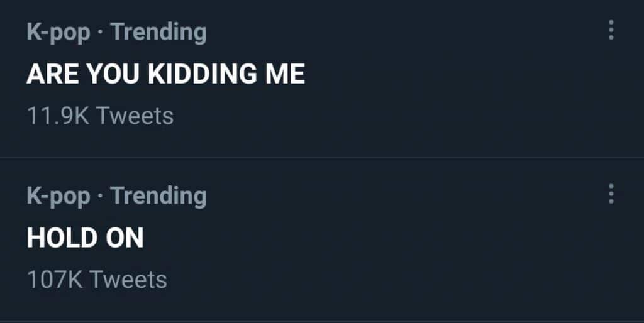Tap the word Trending in the first trend

coord(158,33)
